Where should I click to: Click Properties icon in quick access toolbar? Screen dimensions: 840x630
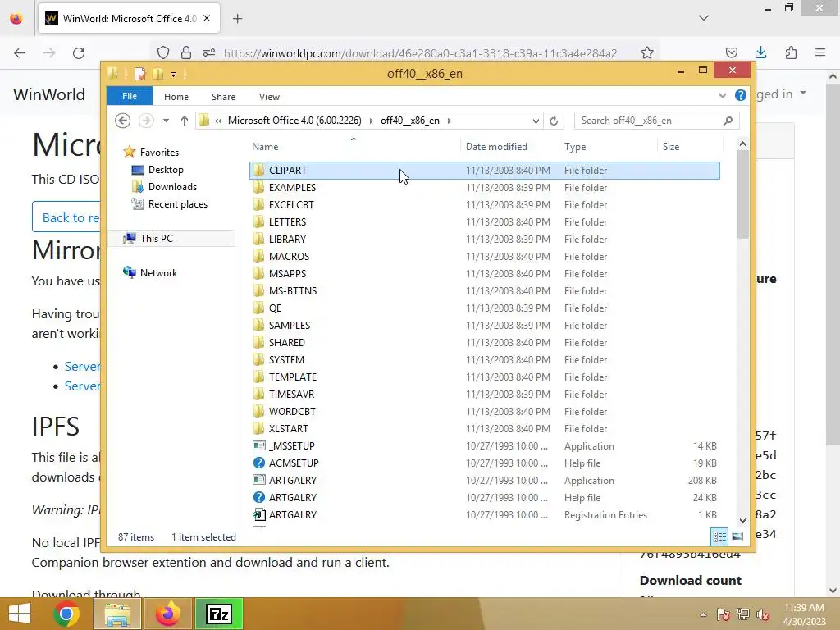click(139, 73)
